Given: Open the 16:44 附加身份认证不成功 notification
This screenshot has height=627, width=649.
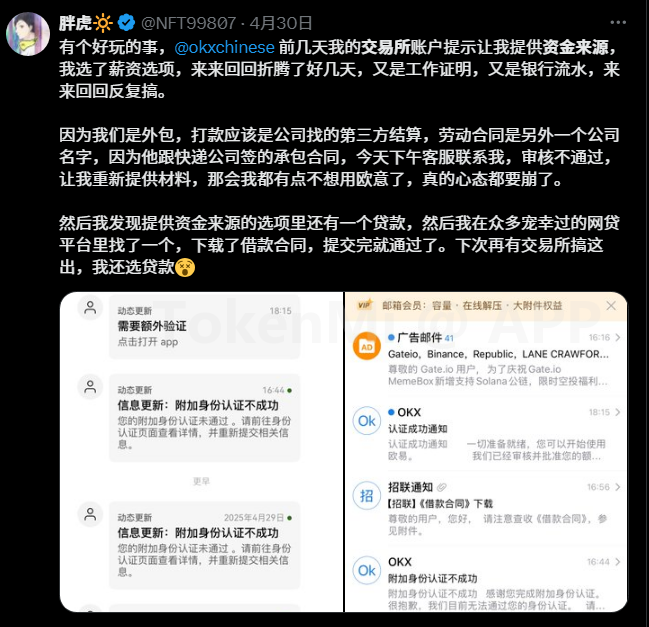Looking at the screenshot, I should tap(204, 418).
